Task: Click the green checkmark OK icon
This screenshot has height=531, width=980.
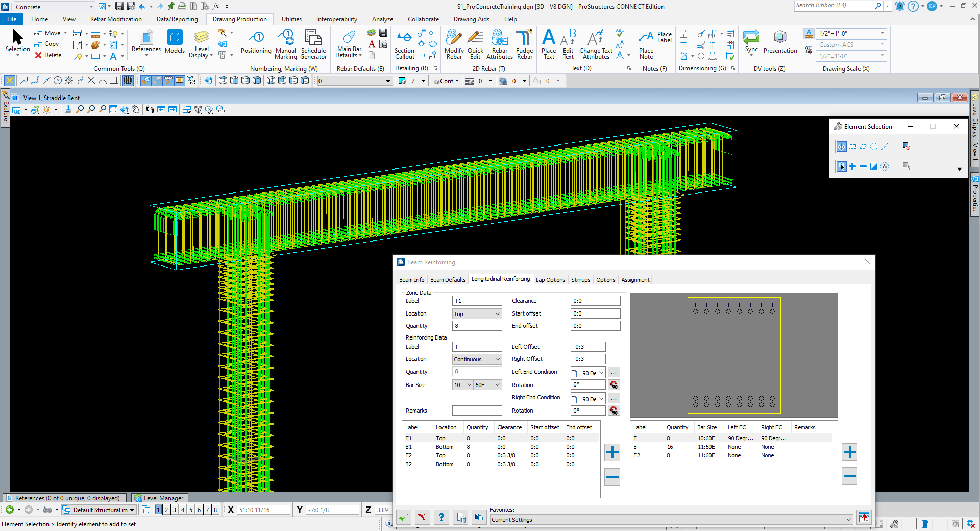Action: point(403,517)
